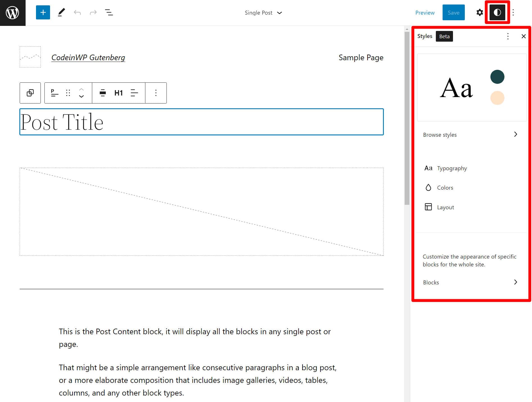
Task: Select the site logo placeholder
Action: tap(30, 57)
